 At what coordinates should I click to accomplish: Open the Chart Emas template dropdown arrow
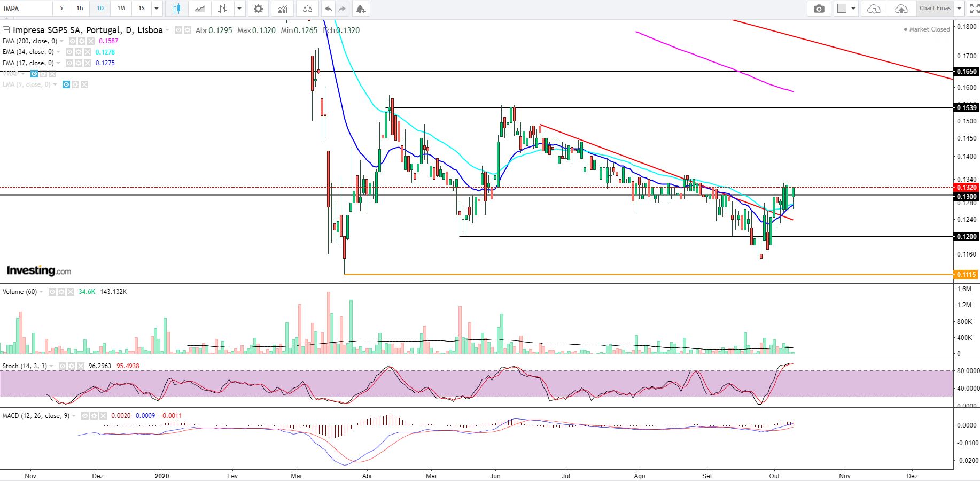tap(959, 9)
